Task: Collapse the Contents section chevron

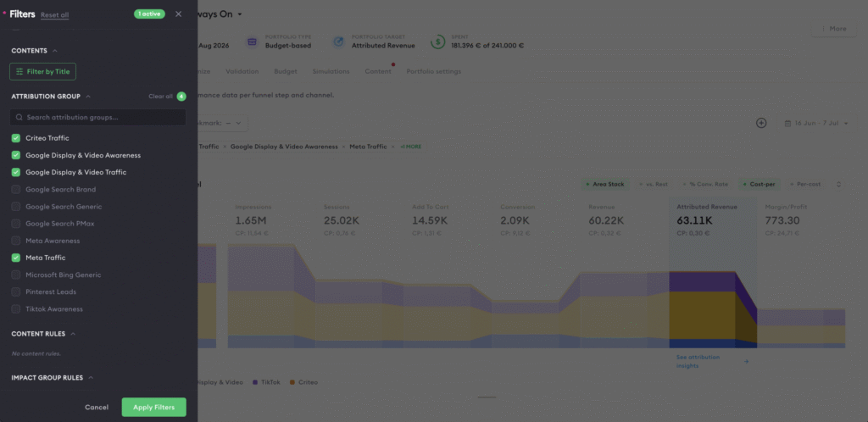Action: pyautogui.click(x=55, y=51)
